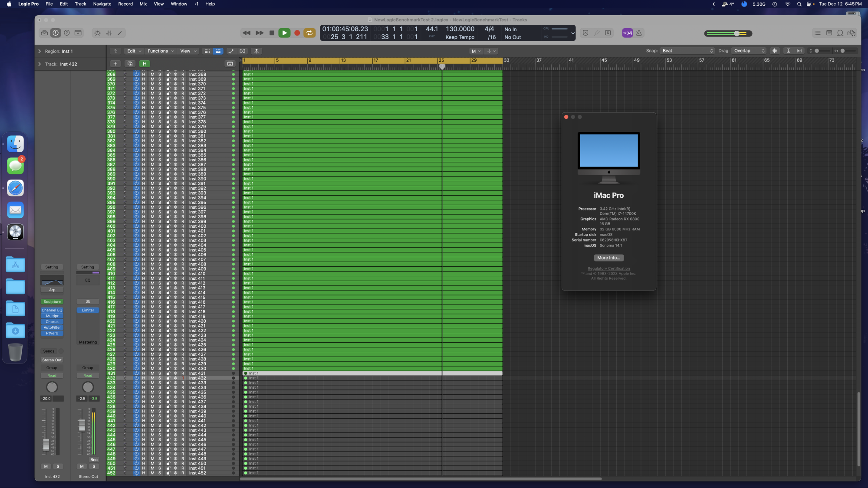Image resolution: width=868 pixels, height=488 pixels.
Task: Show the automation view
Action: [x=231, y=51]
